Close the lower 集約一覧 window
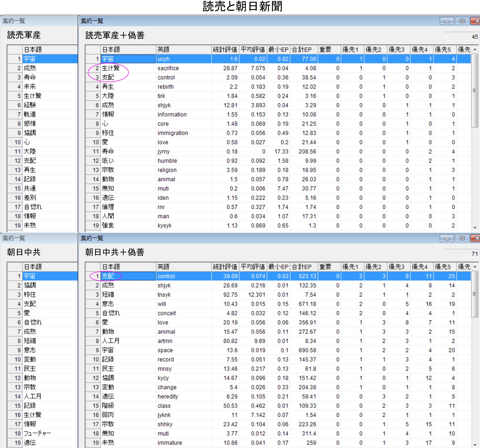This screenshot has height=448, width=480. pos(476,238)
